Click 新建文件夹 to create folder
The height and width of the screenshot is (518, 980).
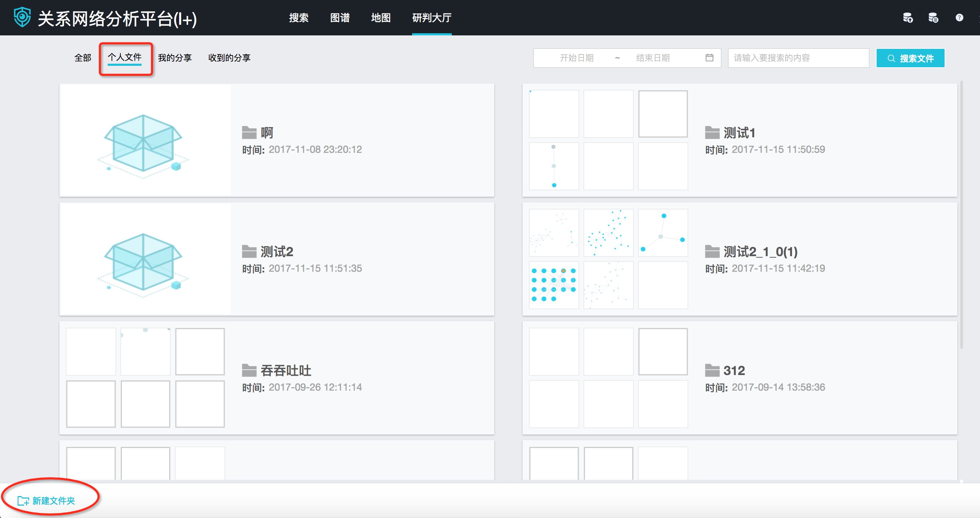coord(46,501)
